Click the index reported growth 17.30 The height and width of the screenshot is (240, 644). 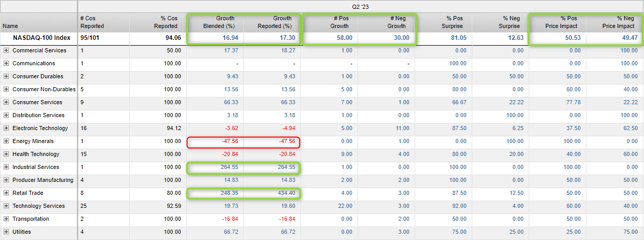pos(287,38)
